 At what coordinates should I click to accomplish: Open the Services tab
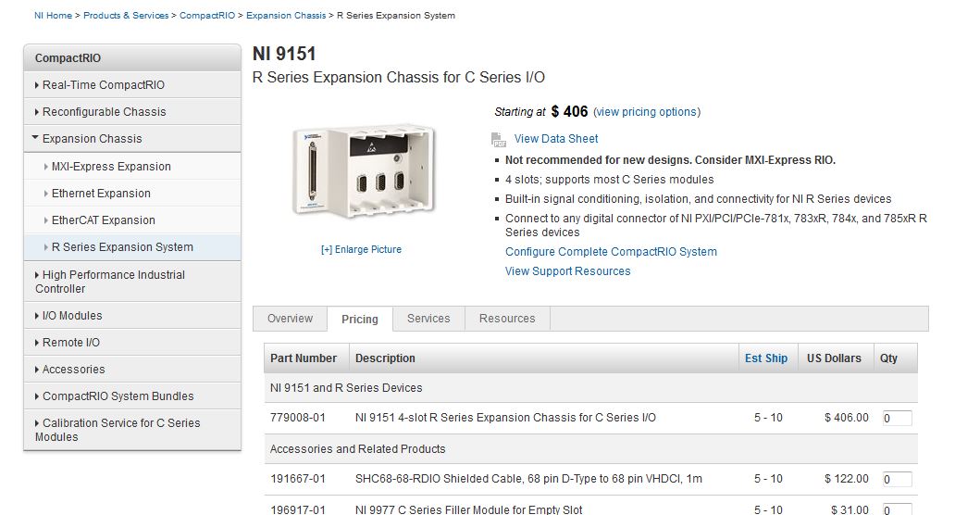coord(428,319)
